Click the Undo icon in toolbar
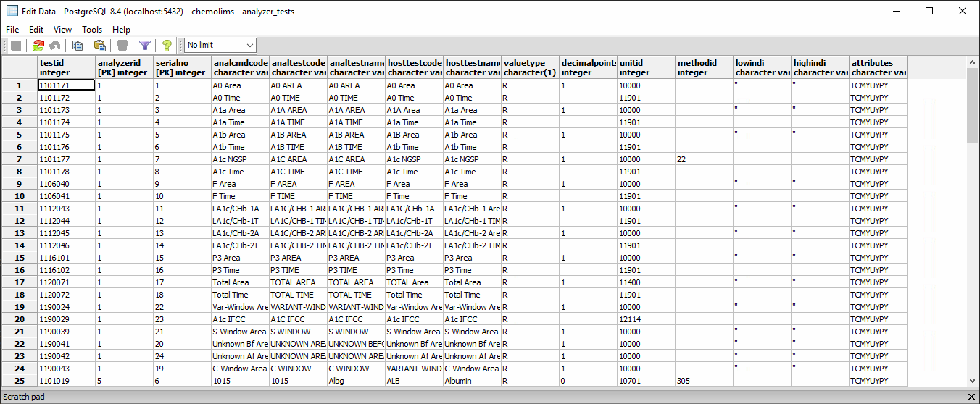The image size is (980, 404). point(56,46)
